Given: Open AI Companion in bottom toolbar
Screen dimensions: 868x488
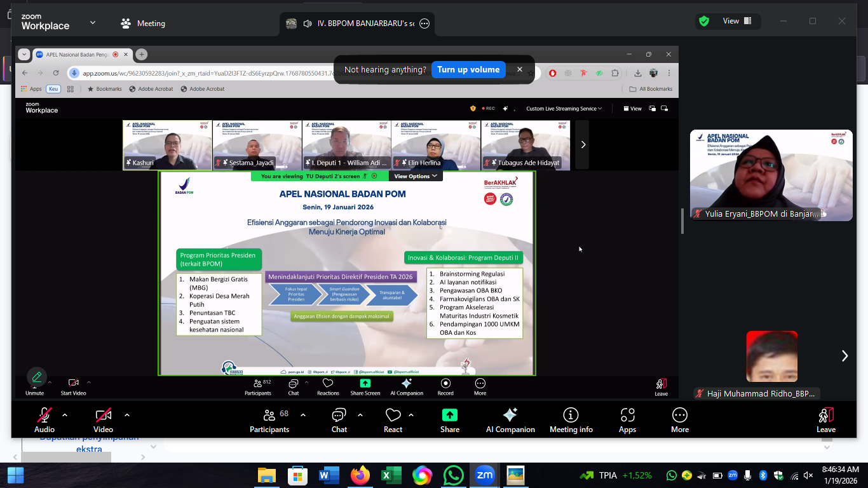Looking at the screenshot, I should [x=510, y=420].
